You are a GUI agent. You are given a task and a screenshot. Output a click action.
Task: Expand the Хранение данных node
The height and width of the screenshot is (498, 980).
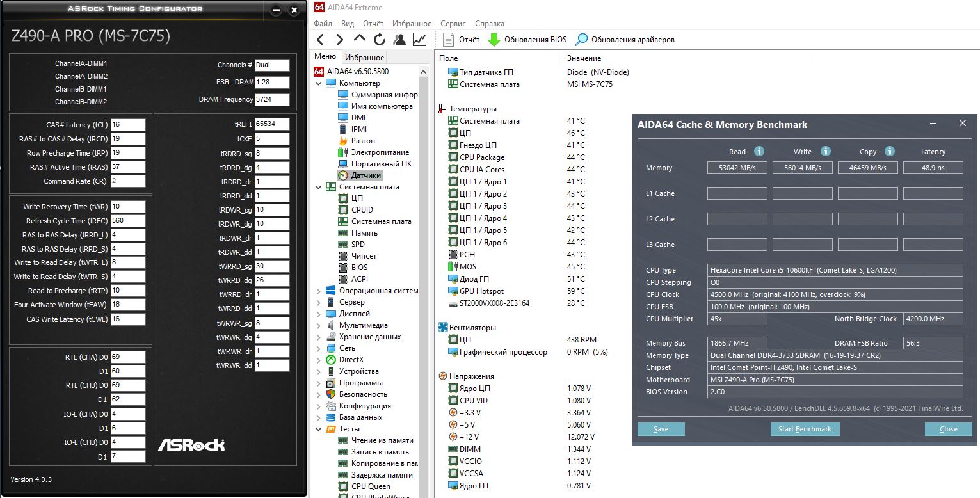pos(319,336)
